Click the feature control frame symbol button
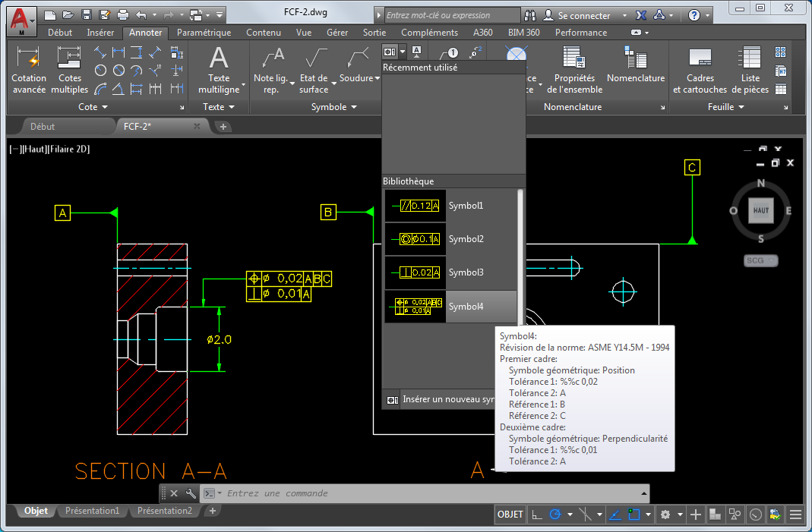The height and width of the screenshot is (532, 812). coord(390,52)
